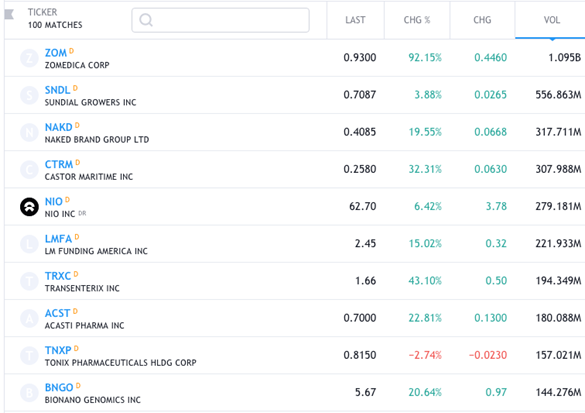The width and height of the screenshot is (585, 413).
Task: Click the B avatar icon for BNGO
Action: [x=29, y=392]
